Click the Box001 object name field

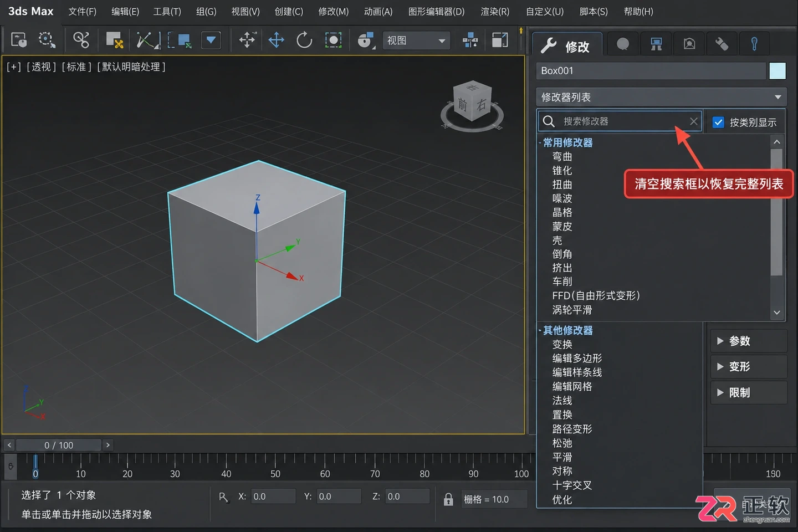coord(651,71)
